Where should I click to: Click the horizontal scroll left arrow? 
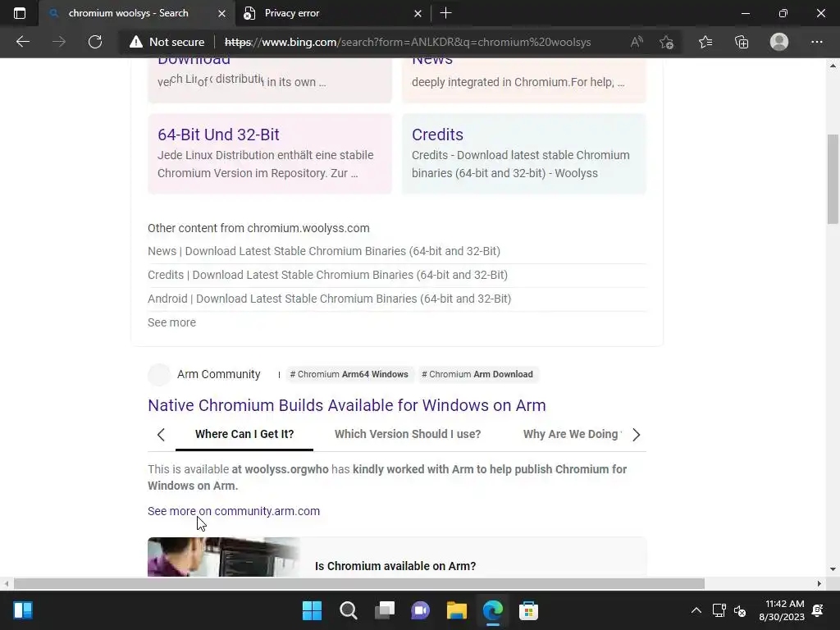[x=6, y=583]
